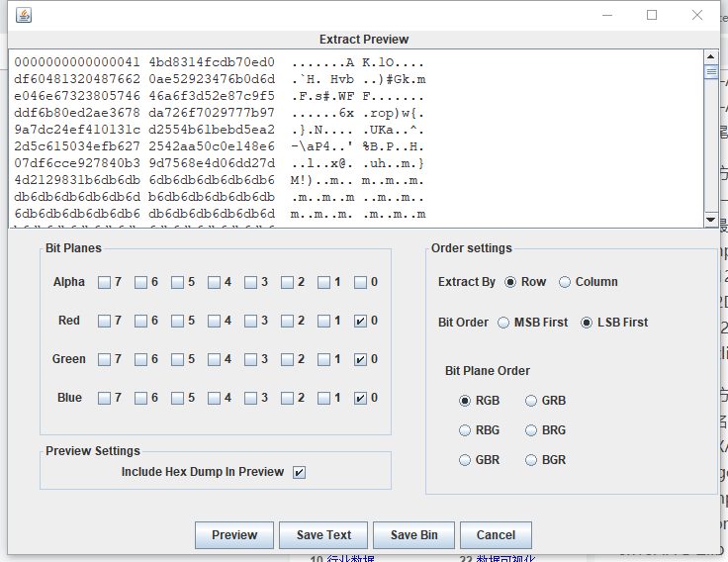Maximize the Extract Preview window

652,15
